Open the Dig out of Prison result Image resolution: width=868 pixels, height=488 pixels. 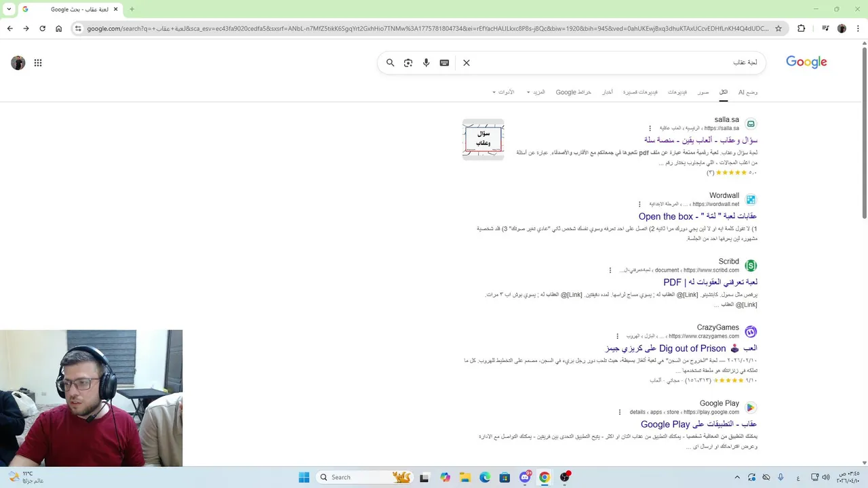(x=681, y=348)
